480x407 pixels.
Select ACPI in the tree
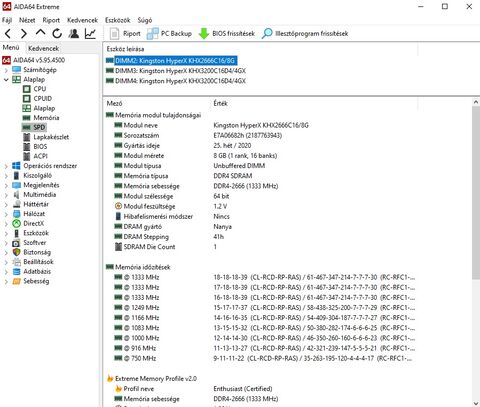click(40, 156)
